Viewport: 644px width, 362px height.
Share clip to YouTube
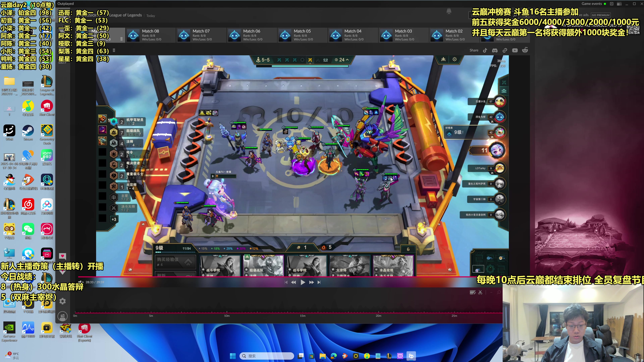pyautogui.click(x=515, y=50)
